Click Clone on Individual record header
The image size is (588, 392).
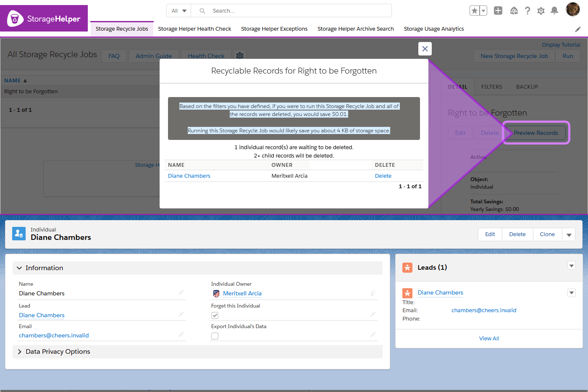547,234
